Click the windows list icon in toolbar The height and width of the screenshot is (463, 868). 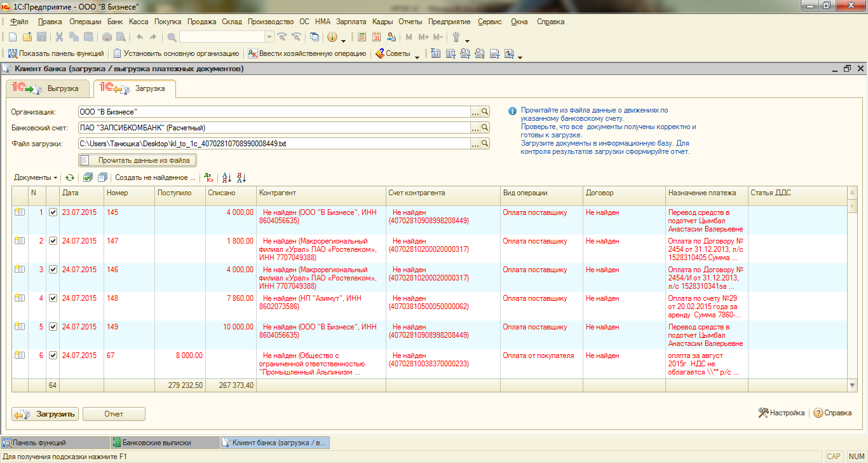click(314, 38)
